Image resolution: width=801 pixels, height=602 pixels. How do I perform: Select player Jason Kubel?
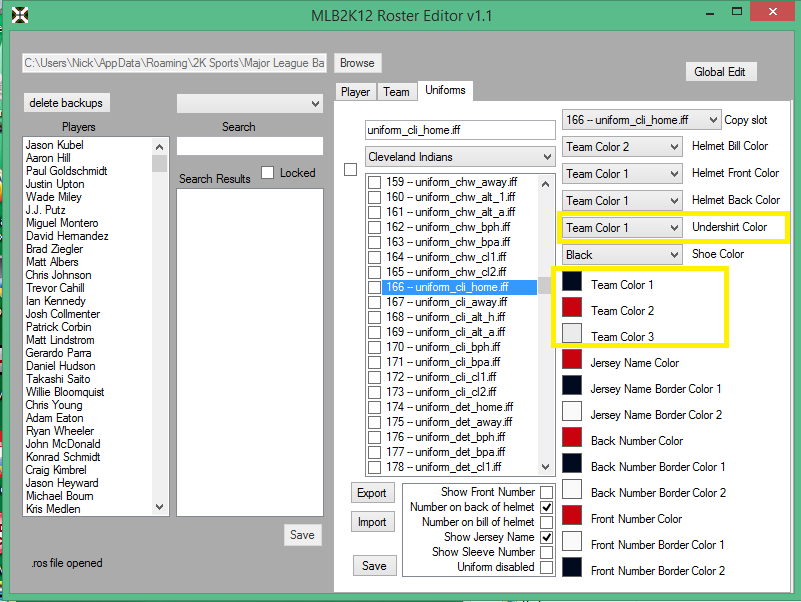(55, 145)
